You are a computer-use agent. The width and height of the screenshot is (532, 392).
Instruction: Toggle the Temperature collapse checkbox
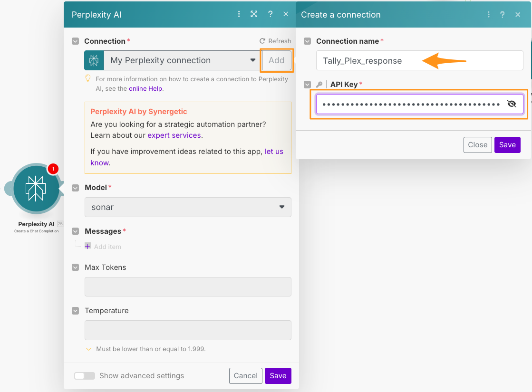point(75,311)
